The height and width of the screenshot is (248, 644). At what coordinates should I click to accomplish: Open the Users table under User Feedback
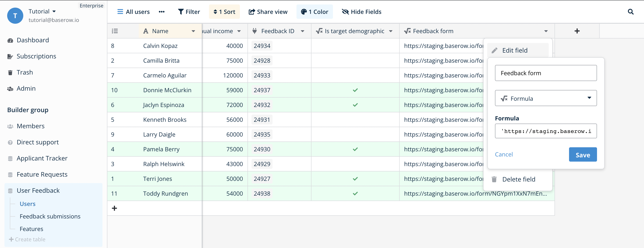click(x=28, y=204)
